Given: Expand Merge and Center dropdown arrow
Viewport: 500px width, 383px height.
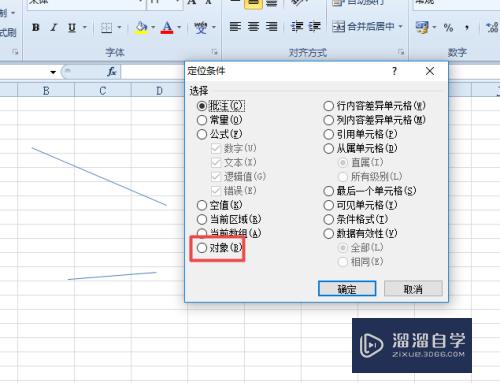Looking at the screenshot, I should click(400, 26).
